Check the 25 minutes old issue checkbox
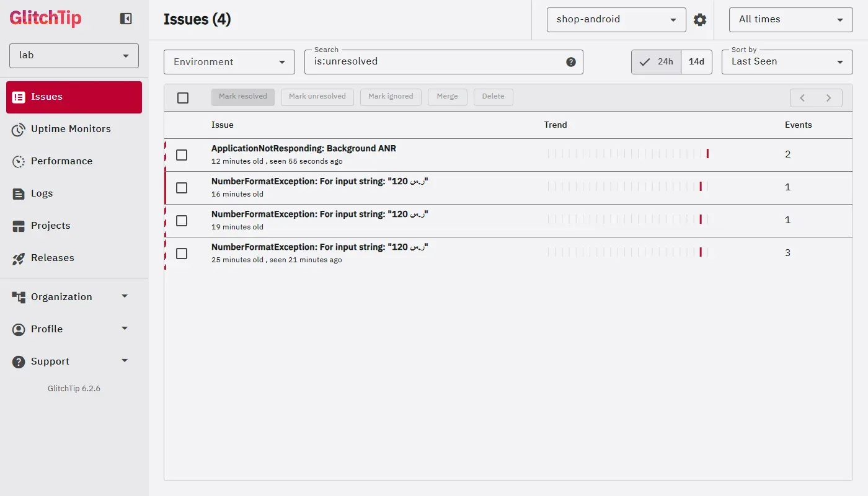The width and height of the screenshot is (868, 496). coord(182,254)
